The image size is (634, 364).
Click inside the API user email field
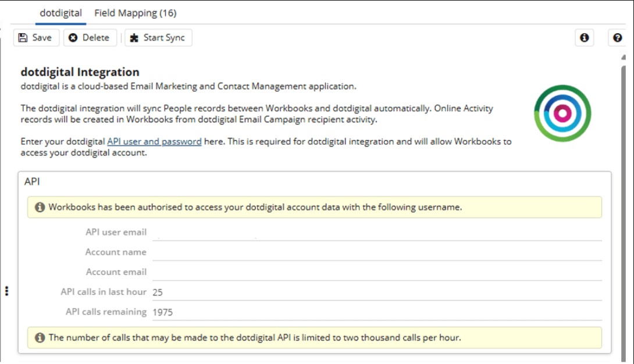[376, 233]
